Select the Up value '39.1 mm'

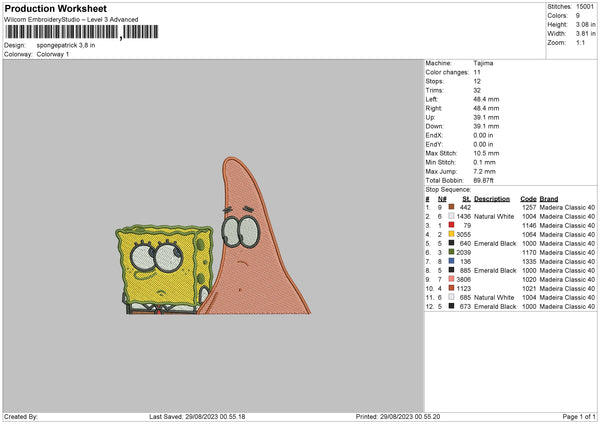tap(486, 117)
